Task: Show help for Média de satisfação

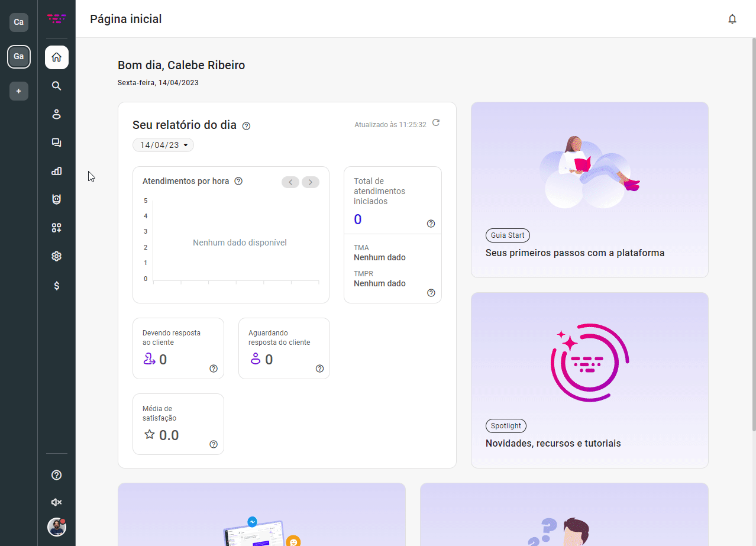Action: [214, 444]
